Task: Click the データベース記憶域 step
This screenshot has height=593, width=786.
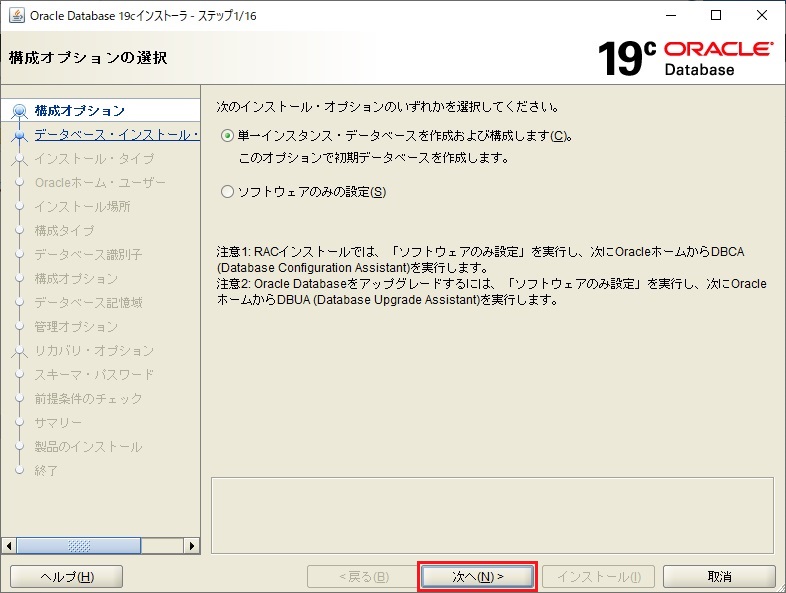Action: point(88,302)
